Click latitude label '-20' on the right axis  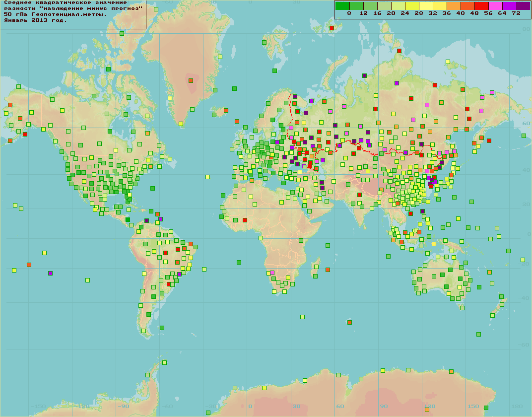(x=525, y=264)
